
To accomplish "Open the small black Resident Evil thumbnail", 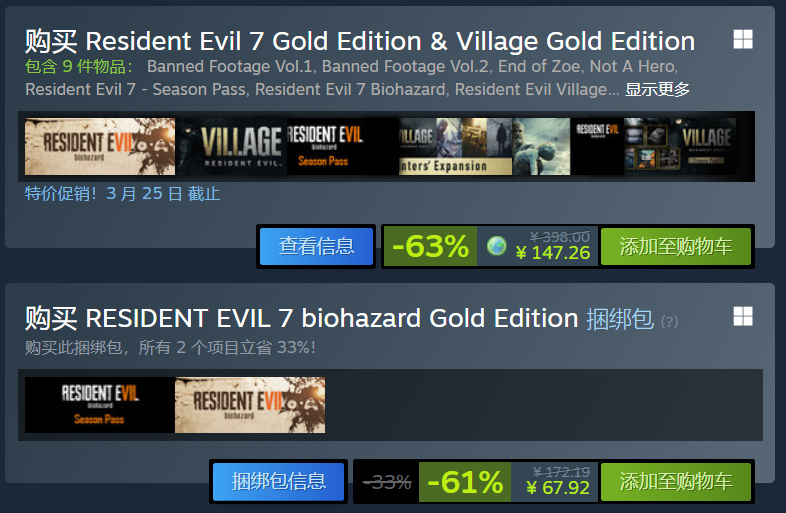I will click(597, 146).
